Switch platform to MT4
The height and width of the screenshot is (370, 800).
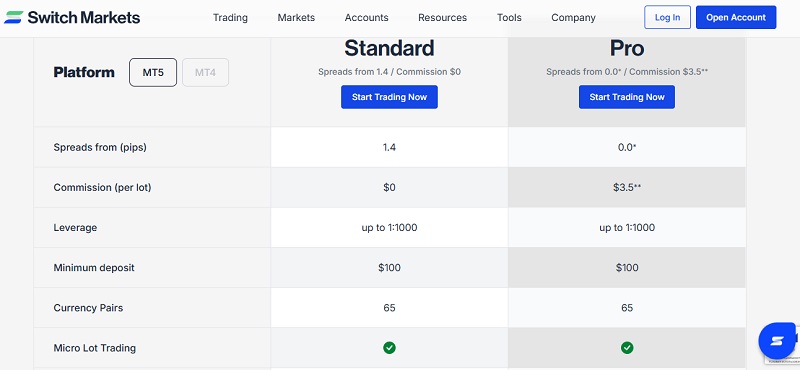[206, 72]
